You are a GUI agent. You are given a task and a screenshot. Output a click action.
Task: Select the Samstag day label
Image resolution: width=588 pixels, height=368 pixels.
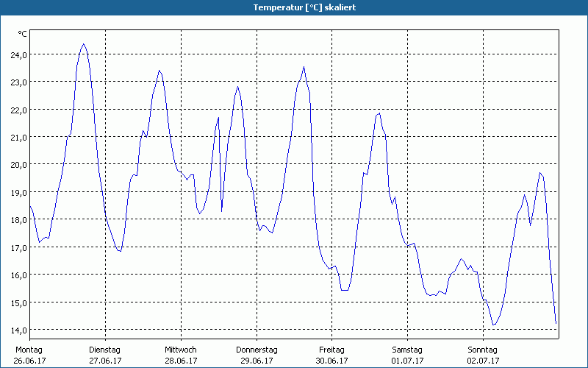407,350
